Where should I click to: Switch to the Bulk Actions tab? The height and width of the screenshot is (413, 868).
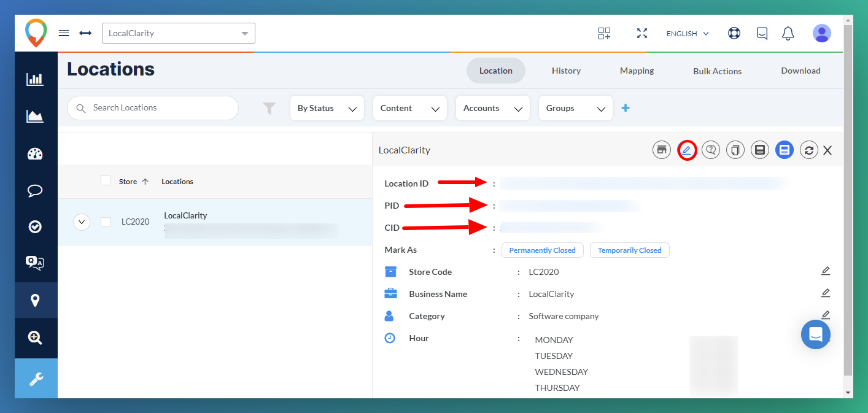718,71
